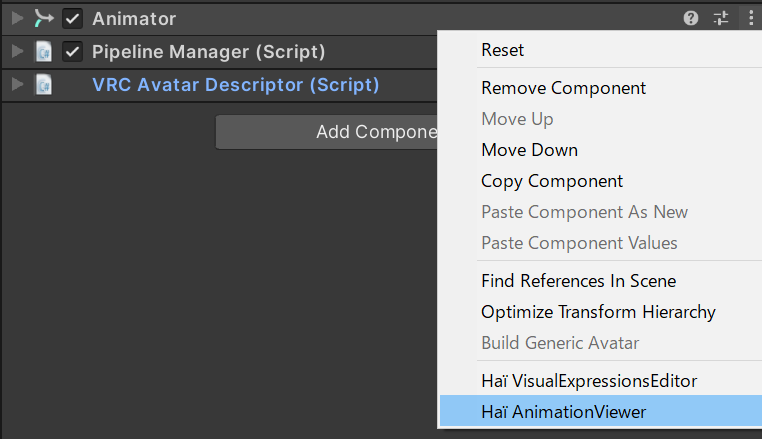Launch Haï AnimationViewer from the menu
The image size is (762, 439).
click(x=563, y=412)
